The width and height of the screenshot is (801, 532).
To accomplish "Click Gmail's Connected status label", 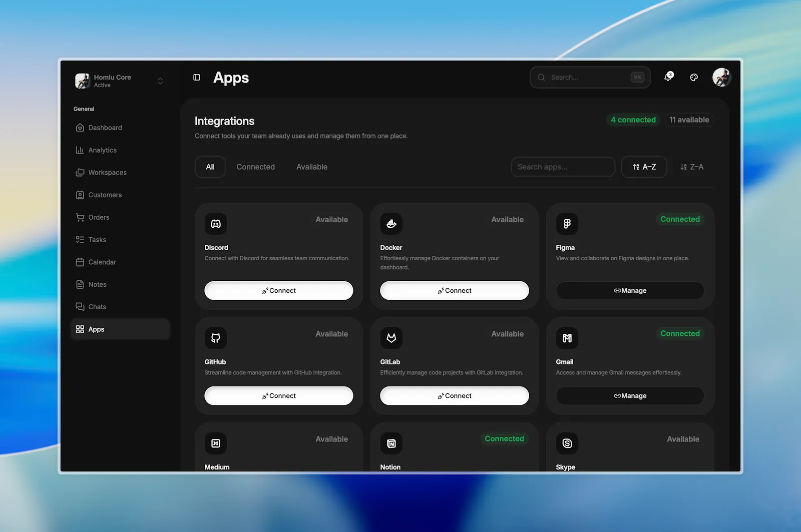I will coord(680,333).
